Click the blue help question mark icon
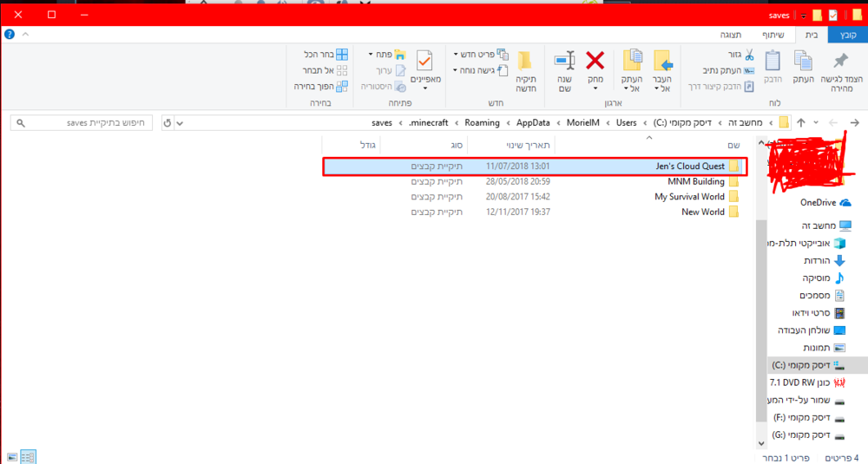The height and width of the screenshot is (464, 868). coord(10,35)
